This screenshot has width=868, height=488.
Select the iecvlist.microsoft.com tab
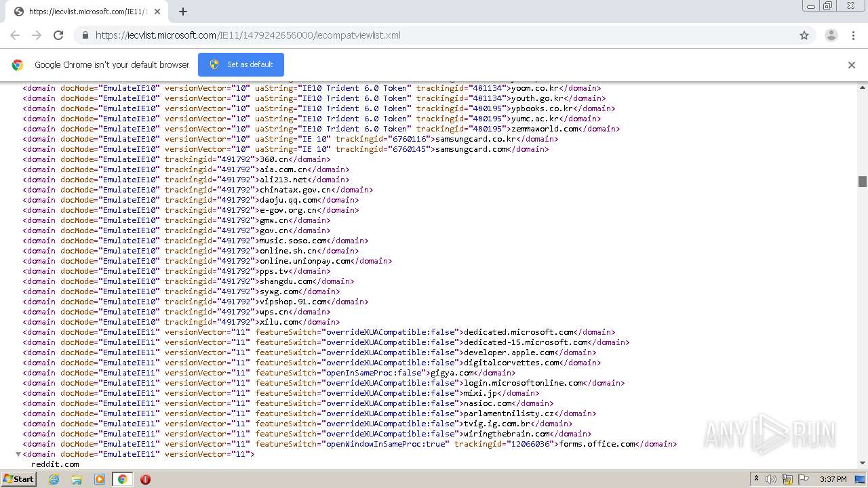[88, 12]
